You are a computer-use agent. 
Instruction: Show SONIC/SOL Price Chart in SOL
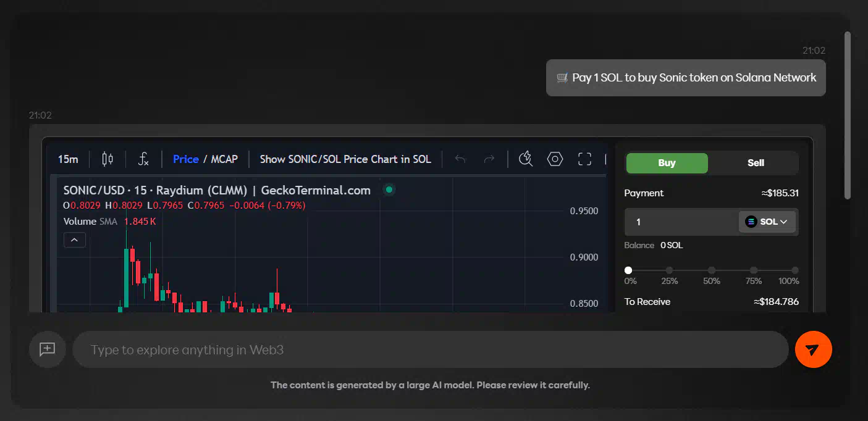point(345,159)
